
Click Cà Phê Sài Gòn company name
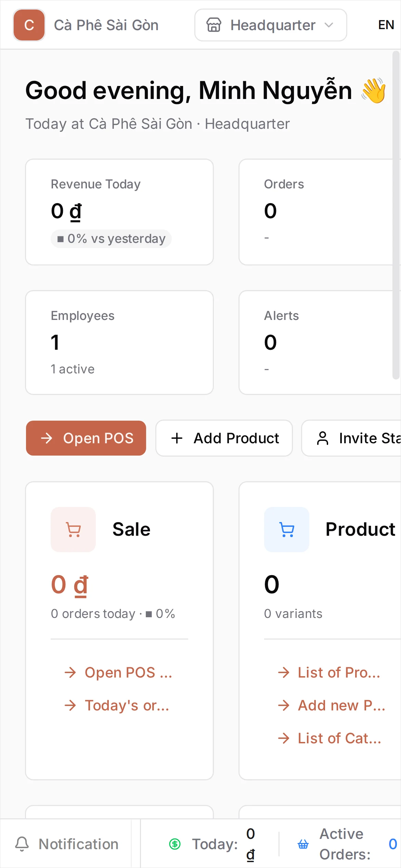(x=106, y=25)
